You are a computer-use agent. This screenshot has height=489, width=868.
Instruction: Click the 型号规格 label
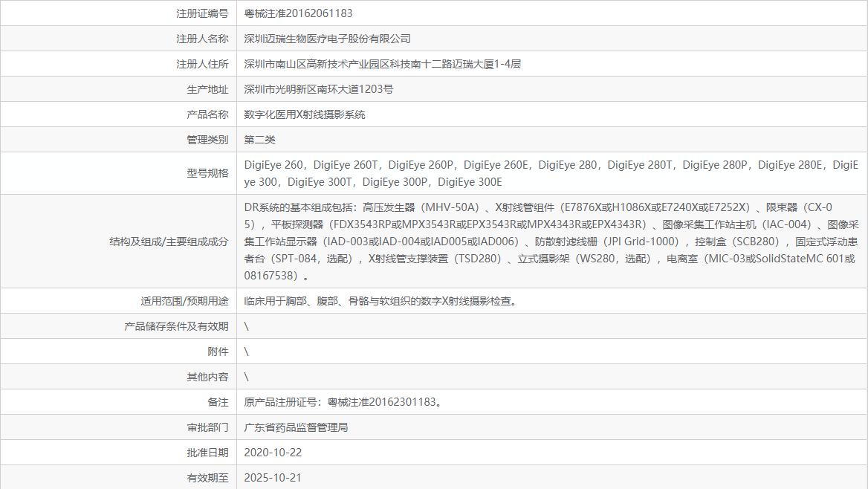(x=207, y=173)
